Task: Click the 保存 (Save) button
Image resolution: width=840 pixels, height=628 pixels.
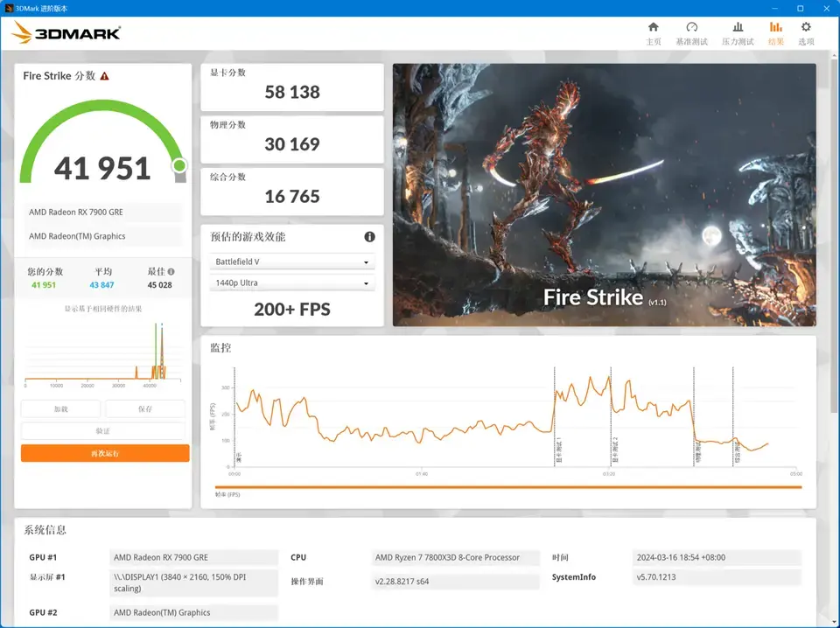Action: 145,409
